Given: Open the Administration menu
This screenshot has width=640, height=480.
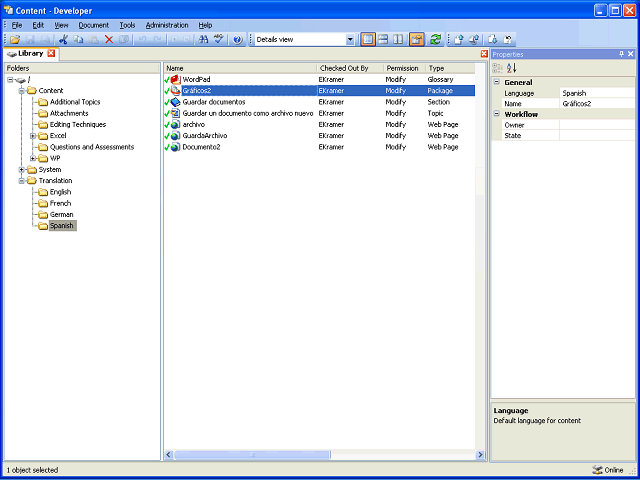Looking at the screenshot, I should (167, 25).
